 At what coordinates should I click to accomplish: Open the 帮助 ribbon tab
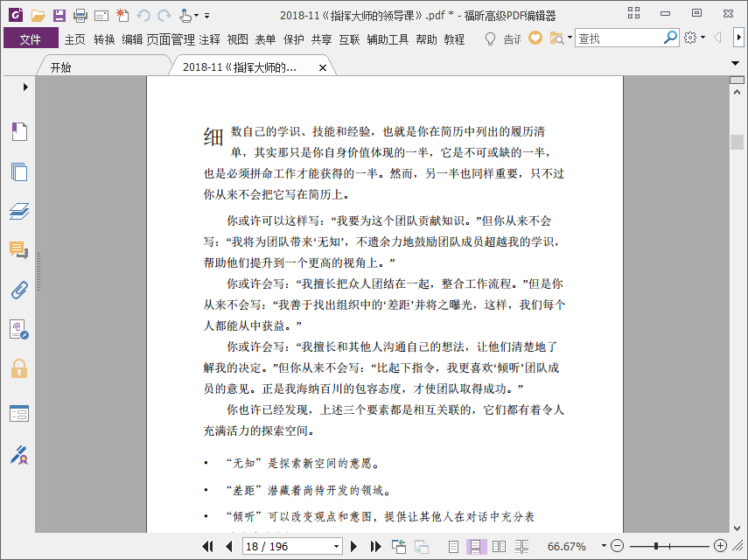[x=426, y=39]
